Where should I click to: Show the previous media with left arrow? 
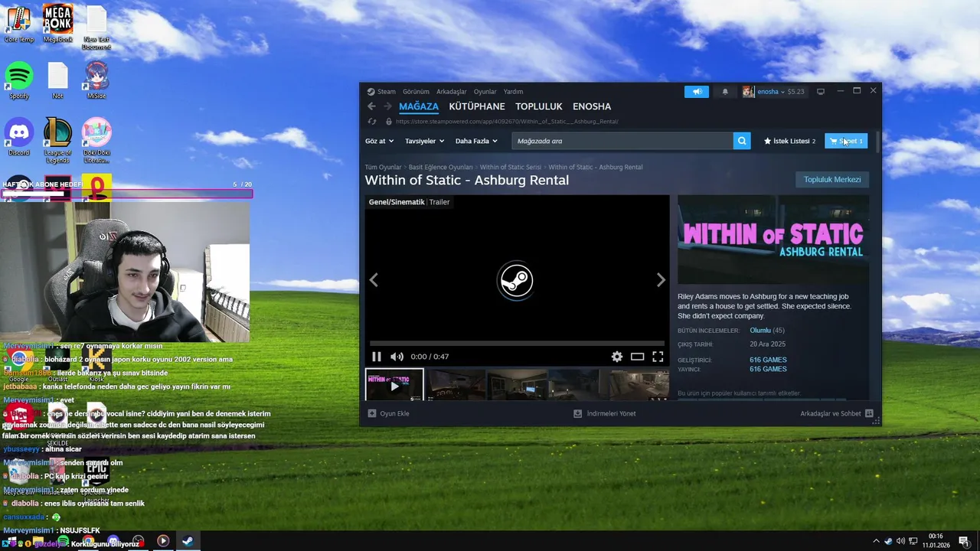point(374,280)
